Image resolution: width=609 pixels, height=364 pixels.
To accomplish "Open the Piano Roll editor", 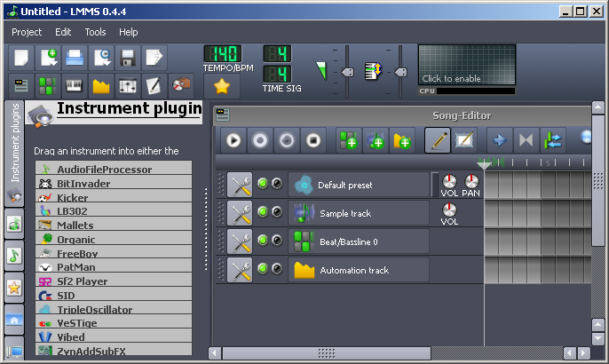I will (x=74, y=86).
